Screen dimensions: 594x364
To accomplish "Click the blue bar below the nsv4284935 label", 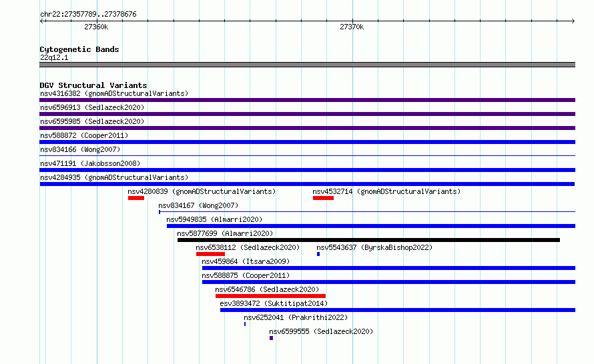I will tap(307, 184).
